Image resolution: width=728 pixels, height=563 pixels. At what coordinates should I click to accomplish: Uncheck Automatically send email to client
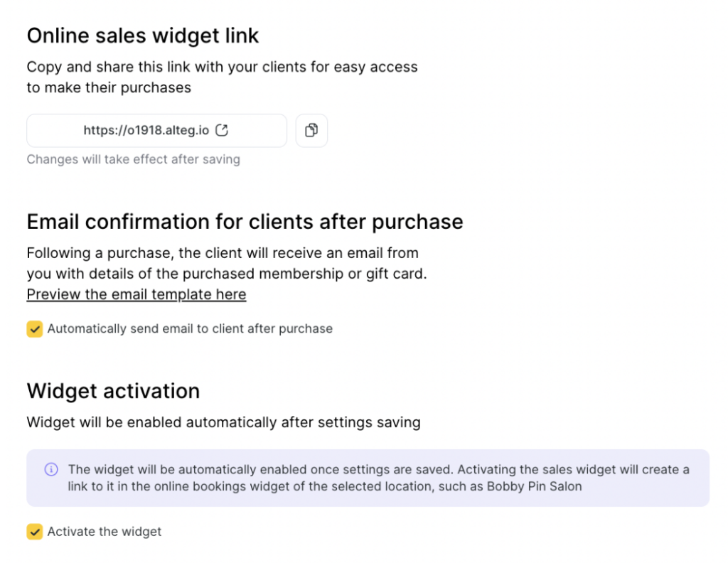(x=35, y=329)
